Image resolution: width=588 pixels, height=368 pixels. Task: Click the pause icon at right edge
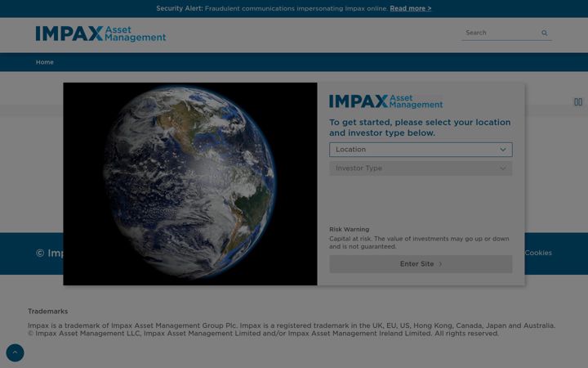[x=578, y=101]
